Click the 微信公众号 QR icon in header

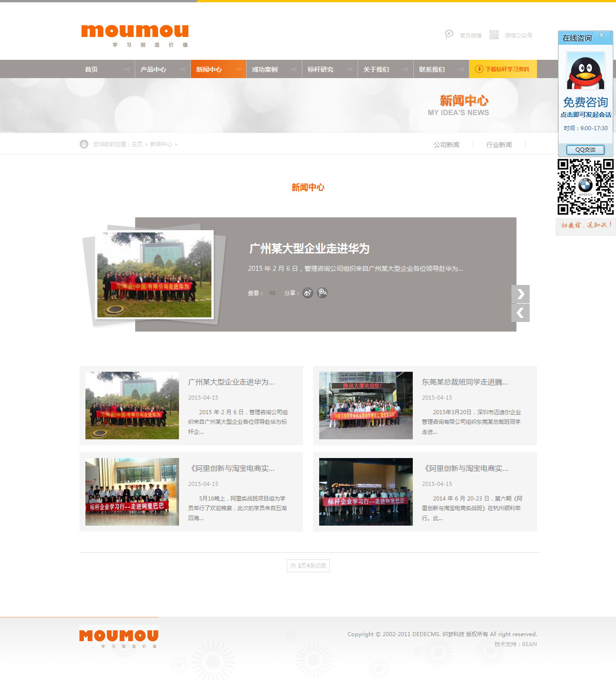[494, 35]
